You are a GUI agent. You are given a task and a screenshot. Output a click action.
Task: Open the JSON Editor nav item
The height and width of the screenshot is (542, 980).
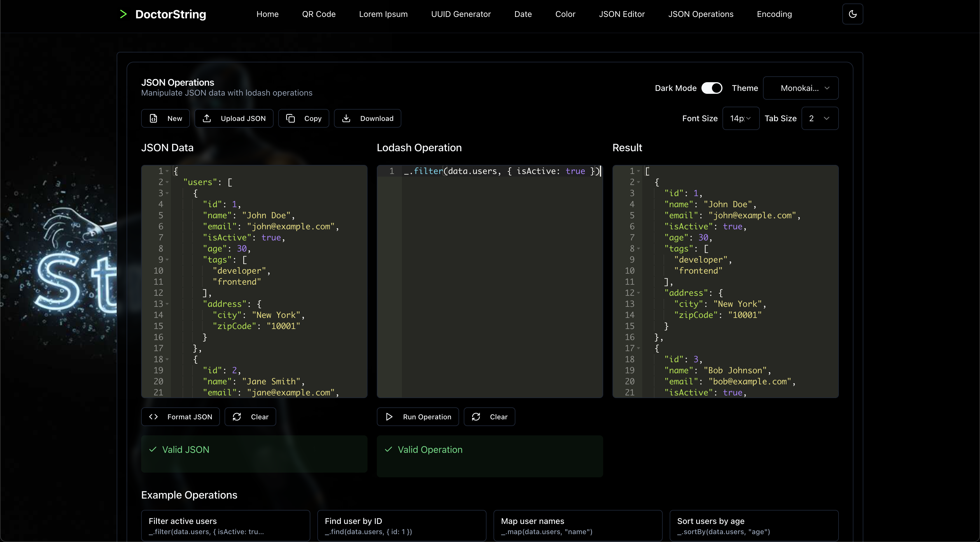pos(622,14)
